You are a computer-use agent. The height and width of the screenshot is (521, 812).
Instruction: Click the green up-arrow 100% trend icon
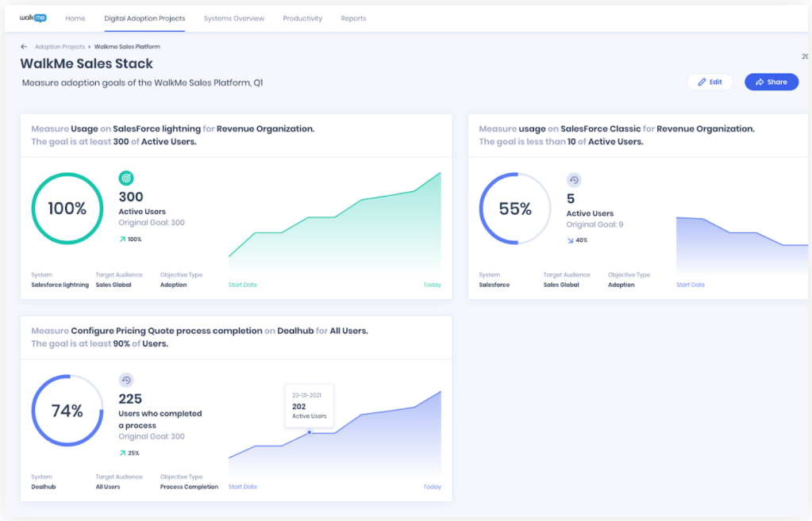(x=122, y=239)
